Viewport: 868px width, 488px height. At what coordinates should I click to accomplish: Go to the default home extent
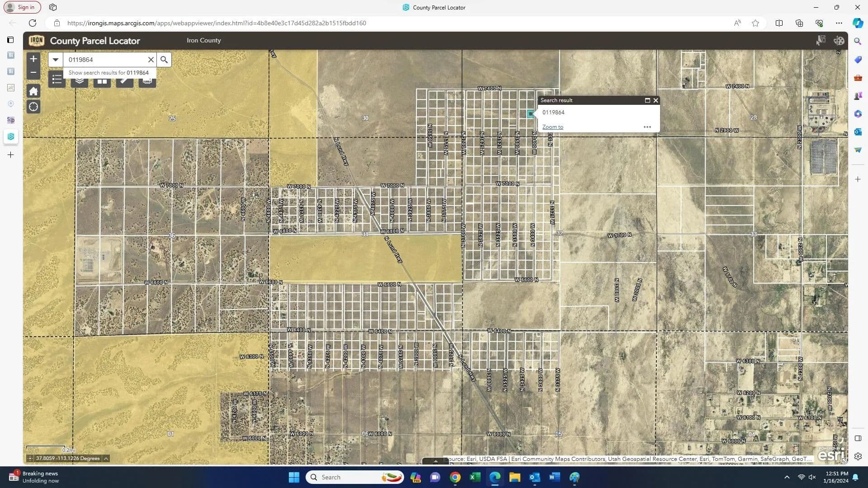click(33, 91)
